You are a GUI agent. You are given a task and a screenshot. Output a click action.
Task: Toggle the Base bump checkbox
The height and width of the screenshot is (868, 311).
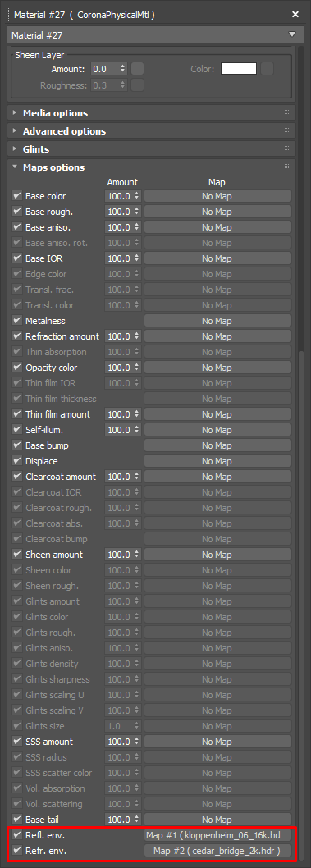coord(17,445)
